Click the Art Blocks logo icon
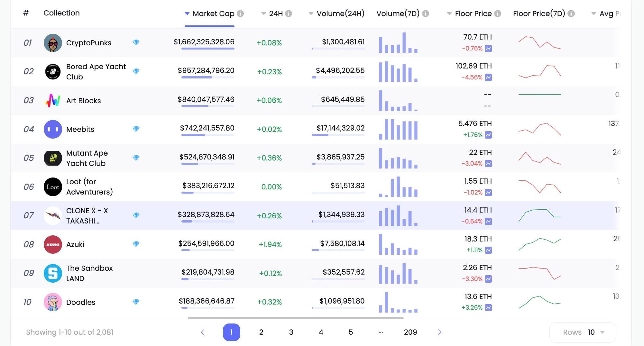This screenshot has width=644, height=346. (x=53, y=101)
